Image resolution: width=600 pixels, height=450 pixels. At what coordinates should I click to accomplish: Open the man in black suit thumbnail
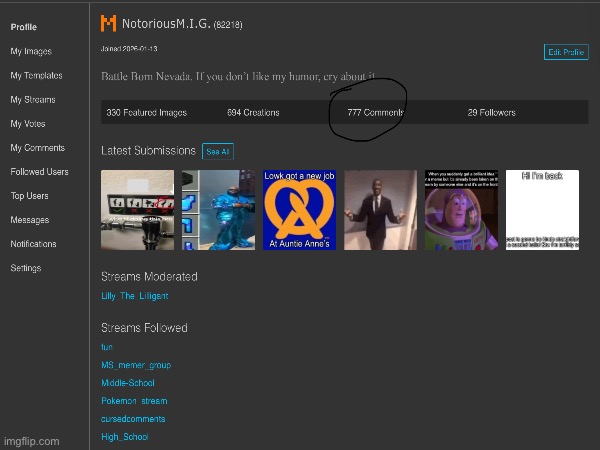[380, 210]
